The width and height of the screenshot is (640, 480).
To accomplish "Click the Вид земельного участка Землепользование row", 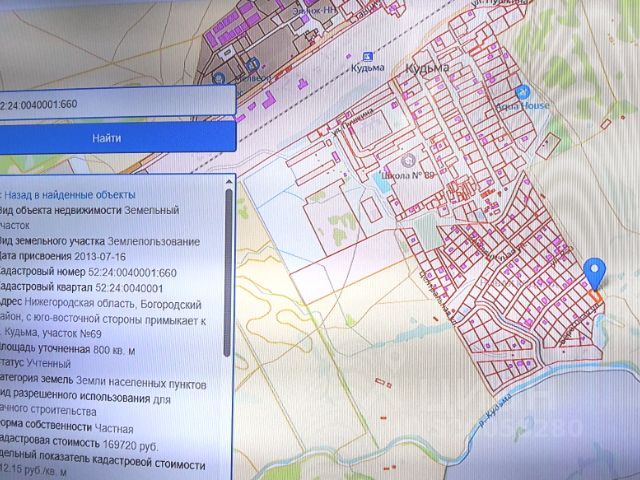I will (100, 241).
